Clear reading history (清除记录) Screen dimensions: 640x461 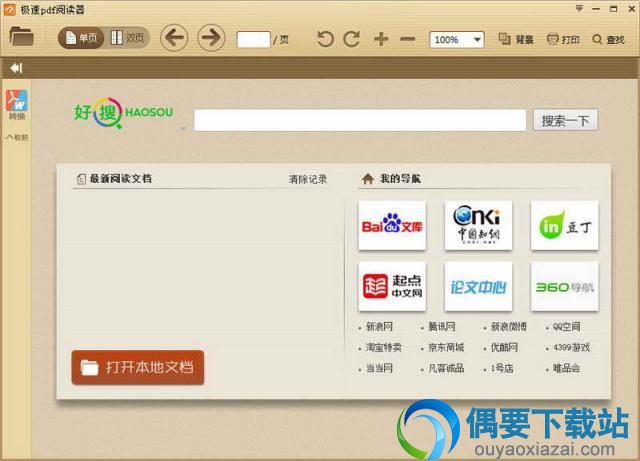click(x=308, y=179)
